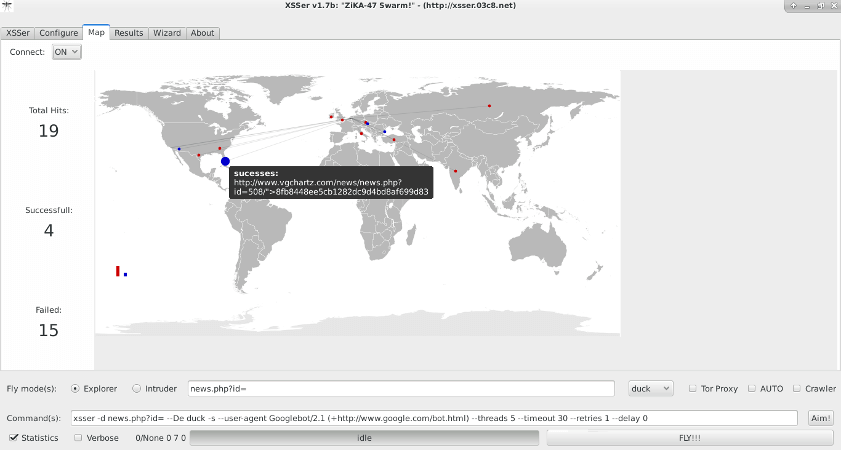The image size is (841, 450).
Task: Enable the Tor Proxy checkbox
Action: [x=692, y=388]
